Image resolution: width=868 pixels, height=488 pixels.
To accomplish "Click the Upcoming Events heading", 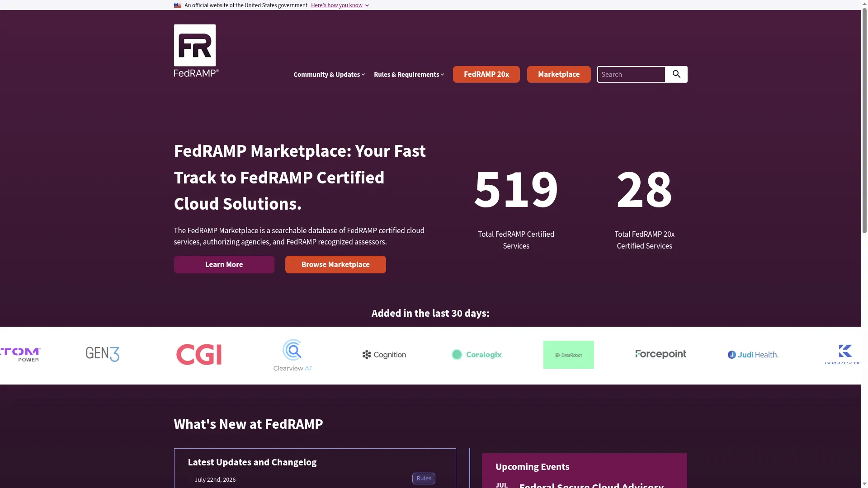I will (533, 467).
